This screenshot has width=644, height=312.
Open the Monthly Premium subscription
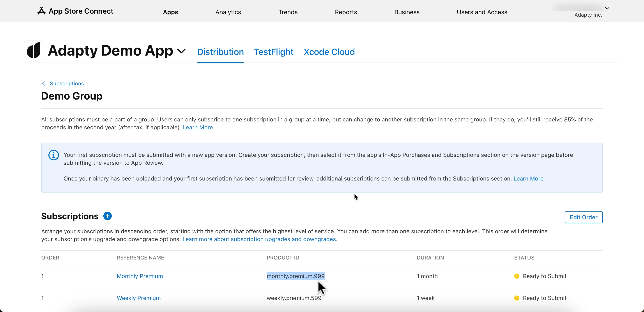coord(140,276)
